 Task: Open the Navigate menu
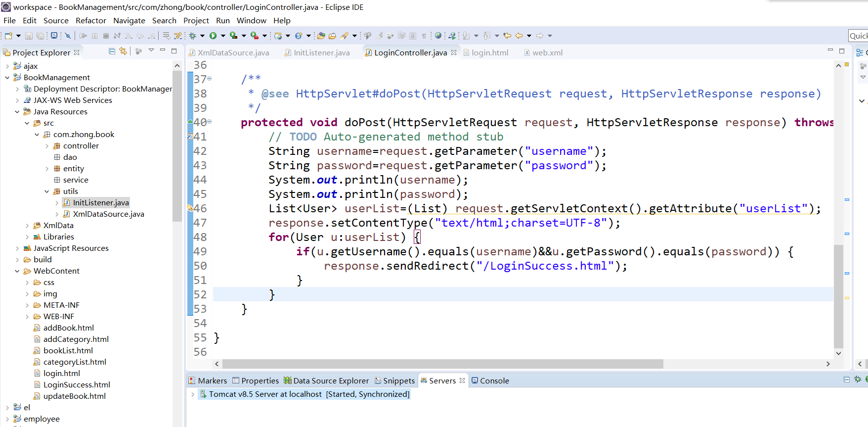coord(129,21)
